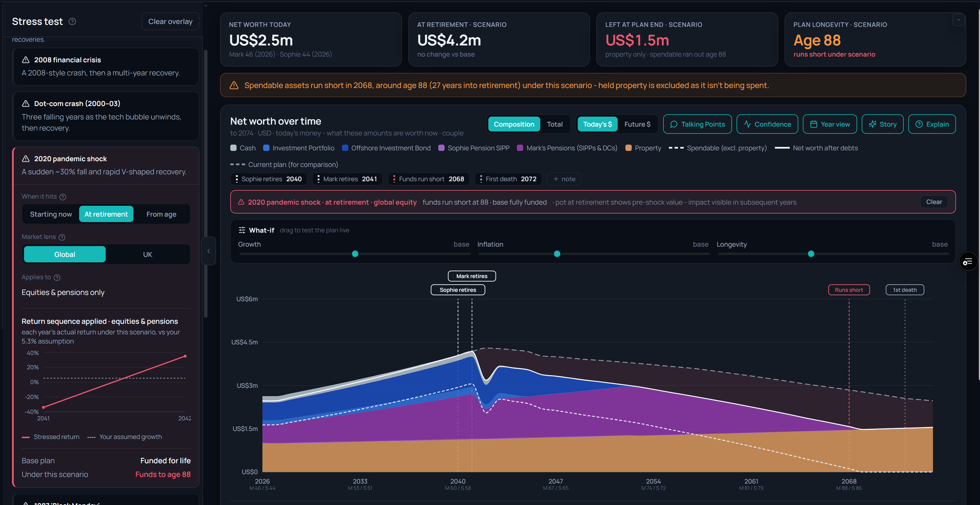Click the warning icon in the red scenario banner
The width and height of the screenshot is (980, 505).
[x=241, y=202]
